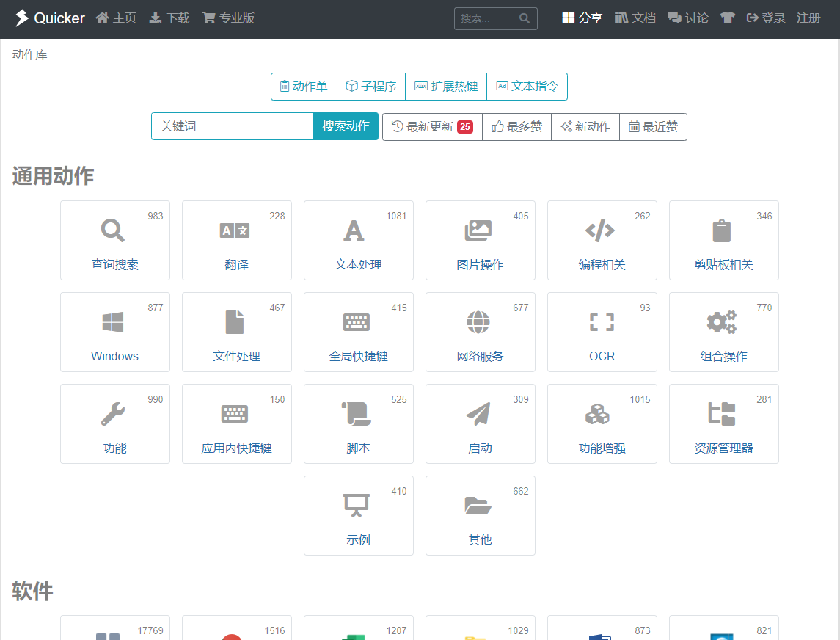840x640 pixels.
Task: Open the 专业版 pro edition page
Action: click(229, 18)
